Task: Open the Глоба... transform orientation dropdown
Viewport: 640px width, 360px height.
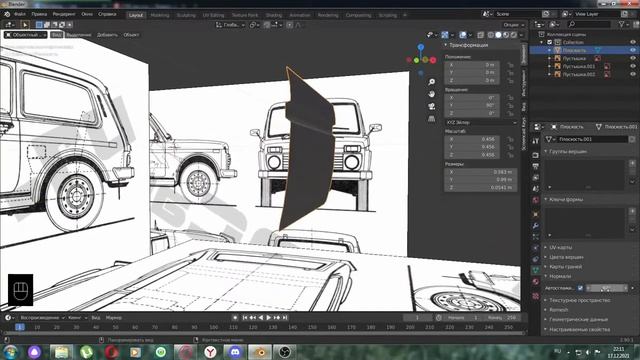Action: point(230,25)
